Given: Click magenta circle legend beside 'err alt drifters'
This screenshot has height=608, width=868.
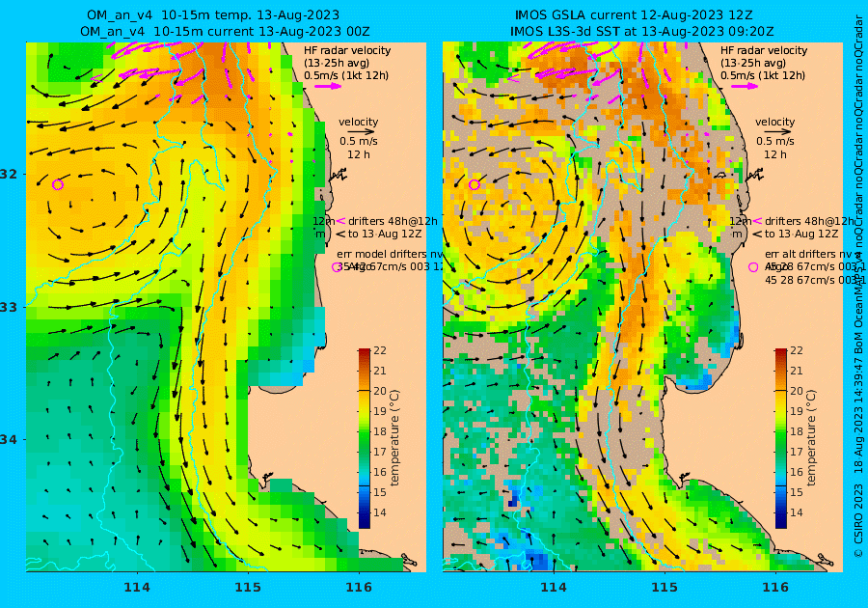Looking at the screenshot, I should point(753,267).
